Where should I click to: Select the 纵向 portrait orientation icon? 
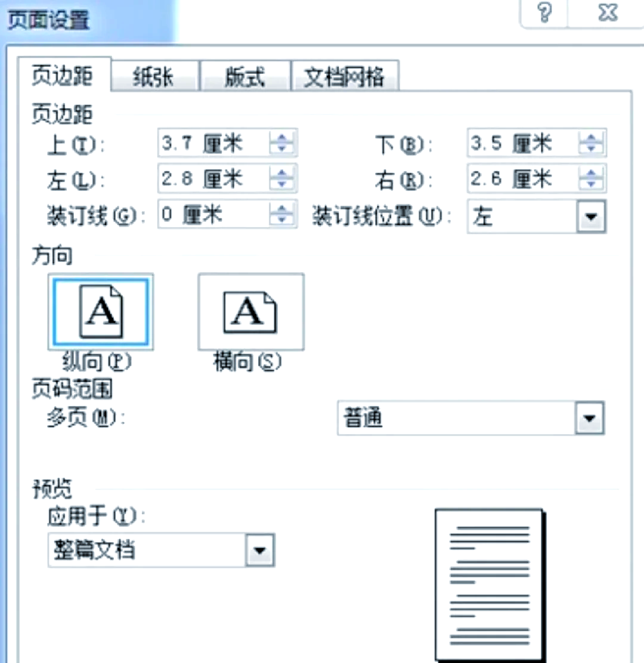click(x=101, y=312)
